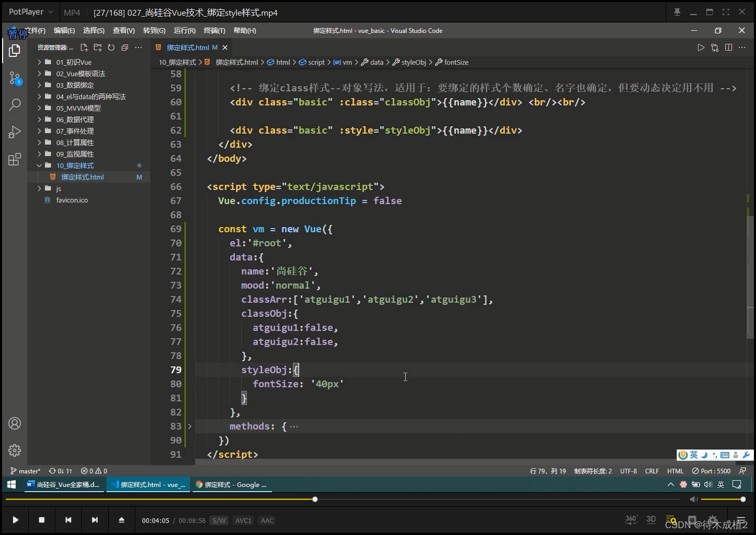Screen dimensions: 756x535
Task: Open the PotPlayer title dropdown menu
Action: pos(31,11)
